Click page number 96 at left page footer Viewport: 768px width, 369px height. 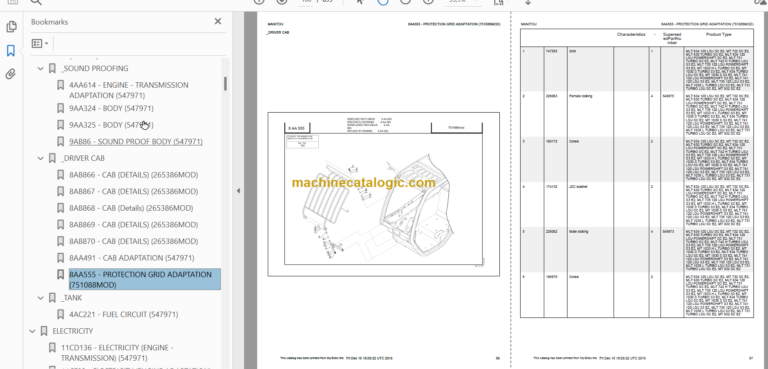point(498,358)
